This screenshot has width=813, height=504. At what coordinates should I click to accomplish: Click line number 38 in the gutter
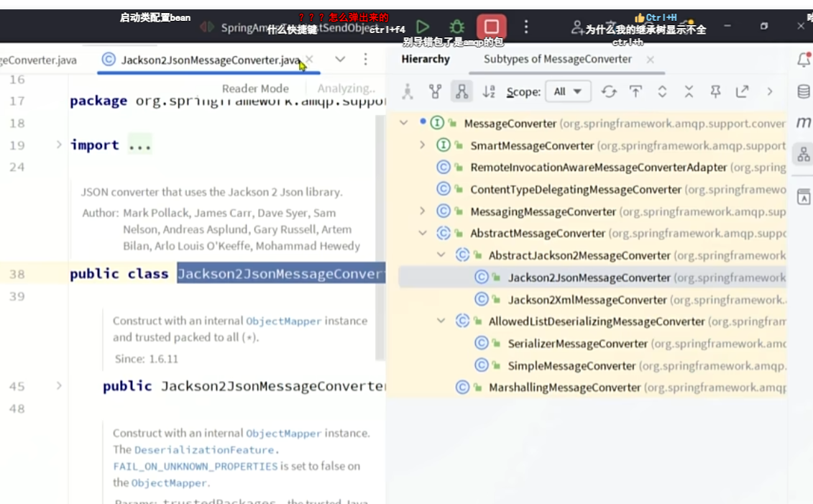pyautogui.click(x=17, y=274)
